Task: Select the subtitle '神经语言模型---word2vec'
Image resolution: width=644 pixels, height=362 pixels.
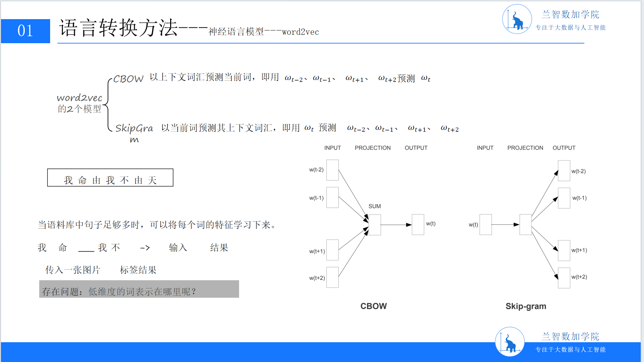Action: tap(264, 32)
